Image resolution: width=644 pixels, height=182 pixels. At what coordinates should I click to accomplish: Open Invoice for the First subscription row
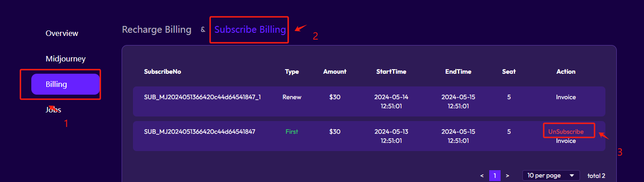566,141
